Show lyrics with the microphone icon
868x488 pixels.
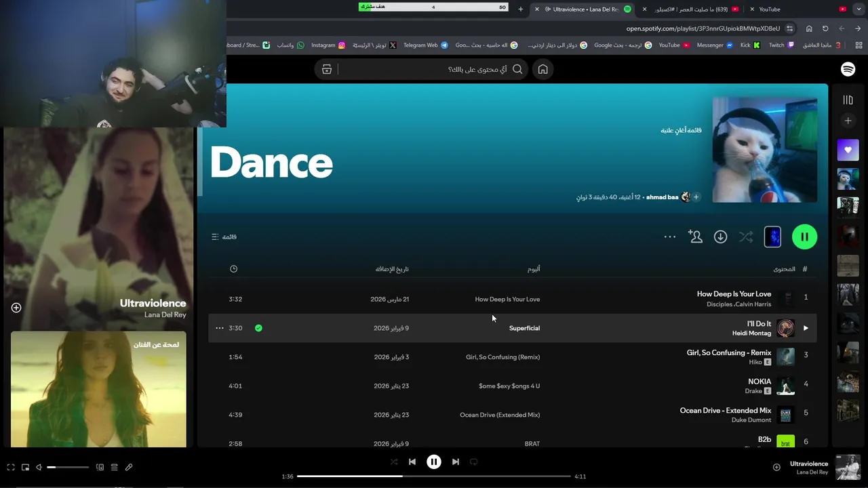click(129, 467)
